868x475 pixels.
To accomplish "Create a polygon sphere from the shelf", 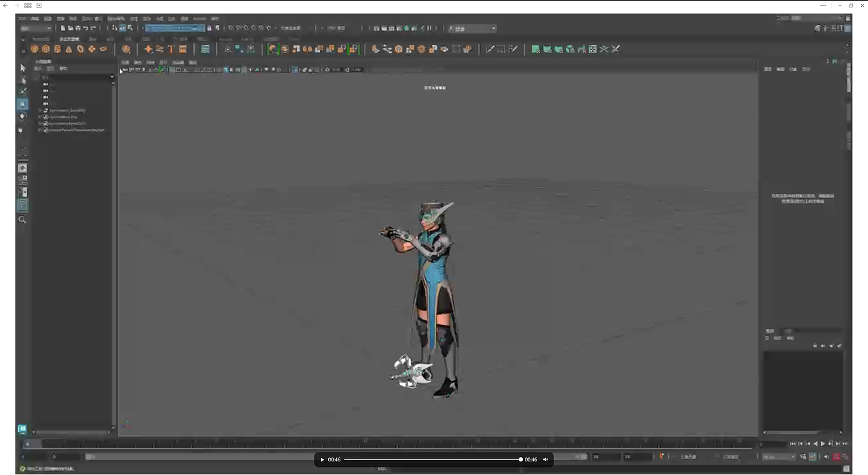I will (34, 49).
